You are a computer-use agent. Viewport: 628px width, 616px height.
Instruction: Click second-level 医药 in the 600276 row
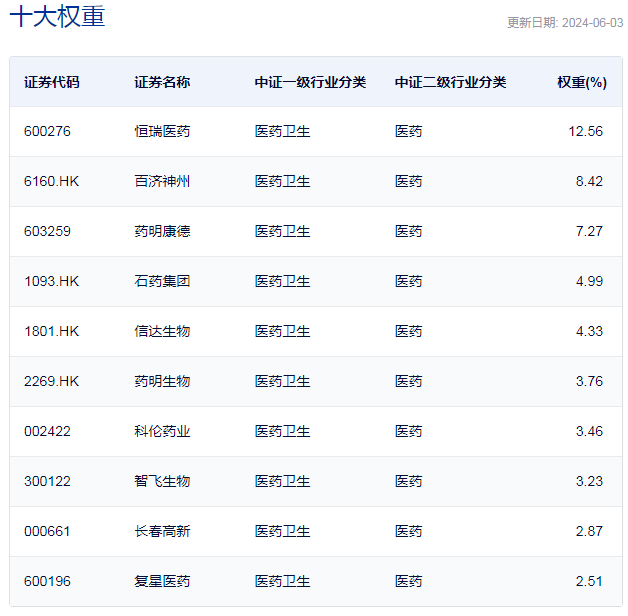point(409,131)
